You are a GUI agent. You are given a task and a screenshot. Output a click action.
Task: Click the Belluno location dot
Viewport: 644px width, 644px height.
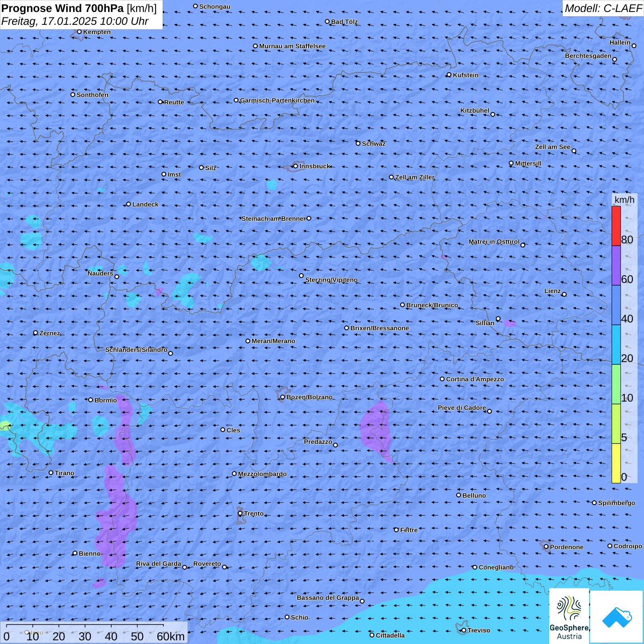[x=459, y=495]
